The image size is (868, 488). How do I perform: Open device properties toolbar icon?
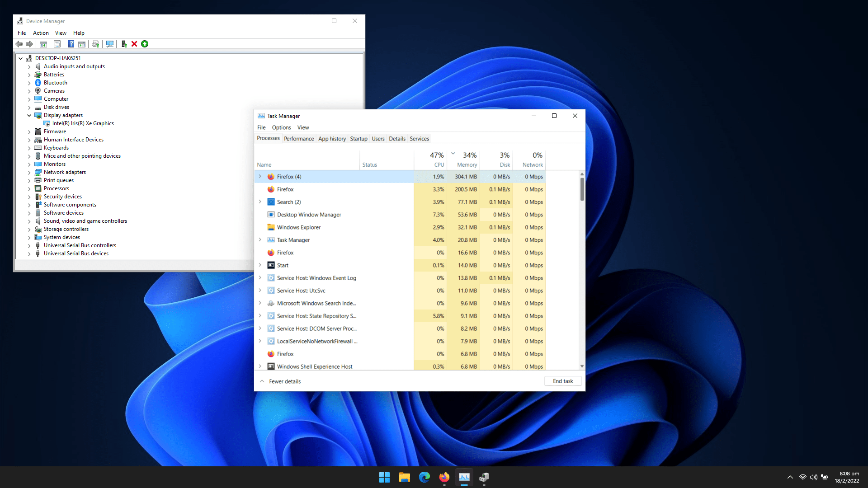pos(57,44)
